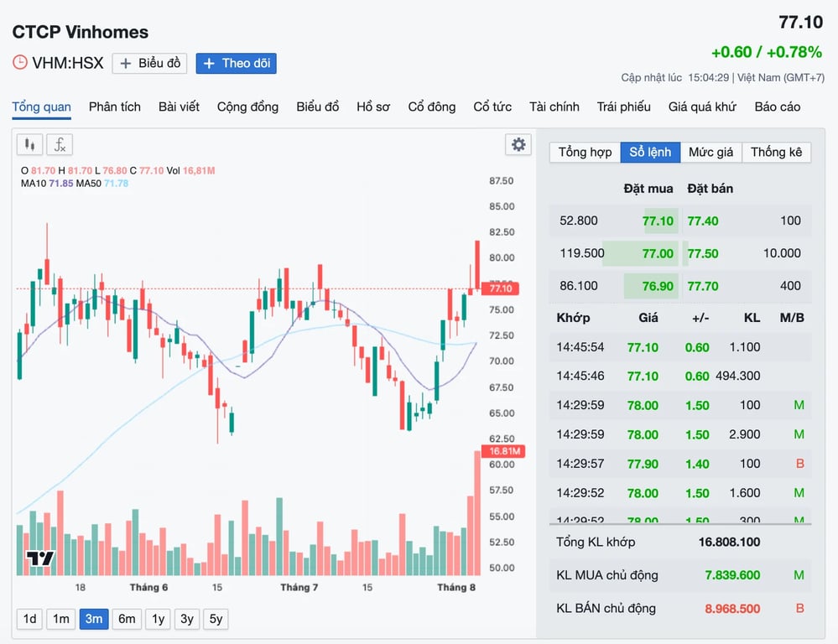Click the 77.10 price label on chart axis
The width and height of the screenshot is (838, 644).
500,288
